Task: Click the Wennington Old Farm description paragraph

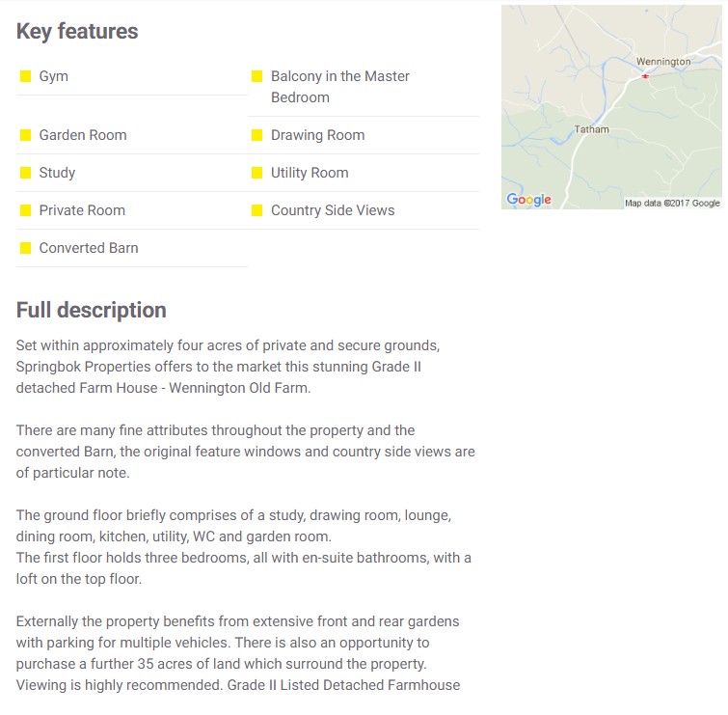Action: tap(228, 367)
